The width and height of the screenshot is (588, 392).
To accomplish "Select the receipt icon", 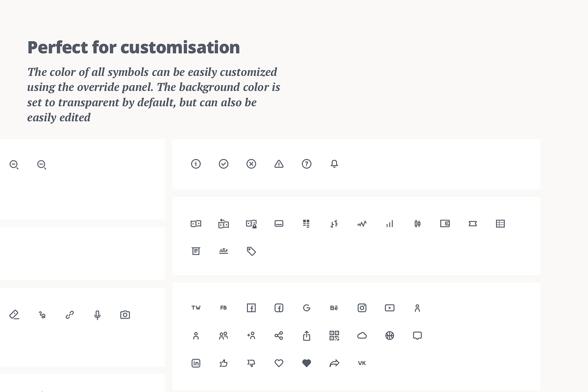I will tap(196, 251).
